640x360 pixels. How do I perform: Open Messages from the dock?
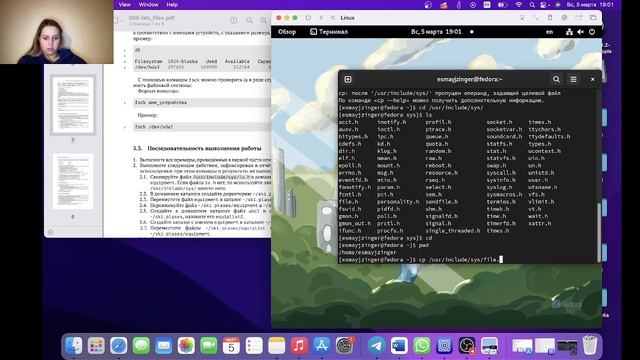(141, 346)
